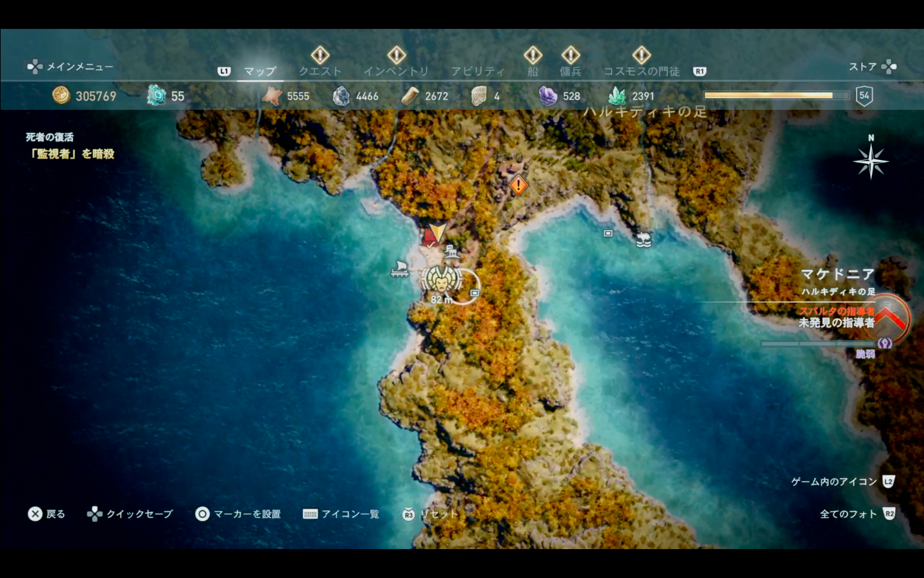Image resolution: width=924 pixels, height=578 pixels.
Task: Click the green precious gems icon
Action: (617, 96)
